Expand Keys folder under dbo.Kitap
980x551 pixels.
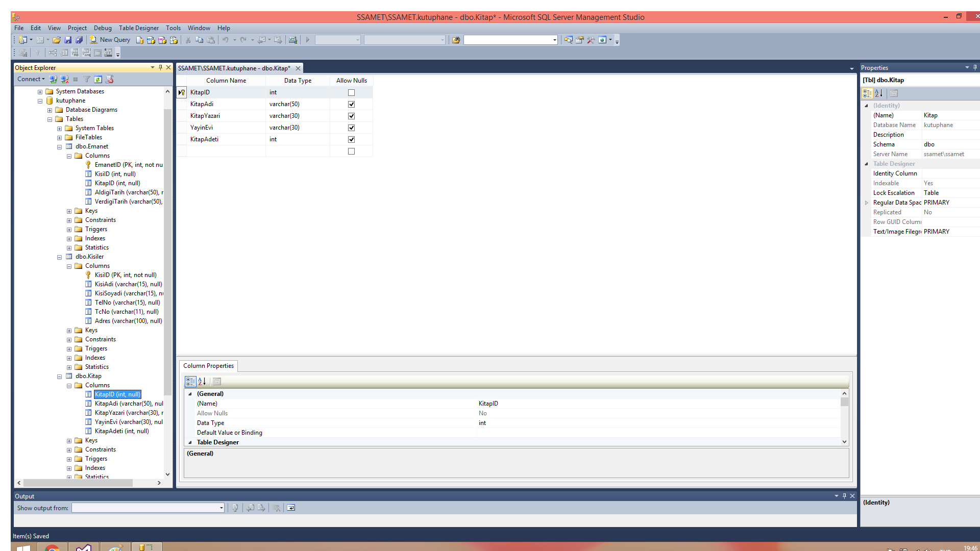click(x=69, y=440)
